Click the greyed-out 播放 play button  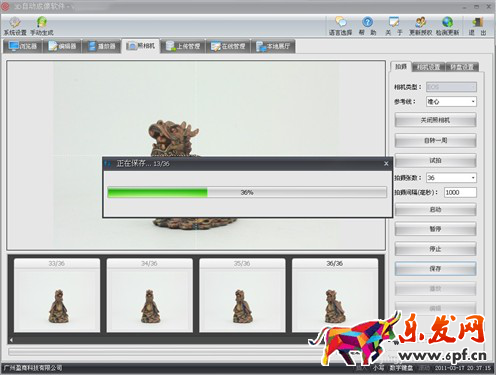click(x=435, y=289)
